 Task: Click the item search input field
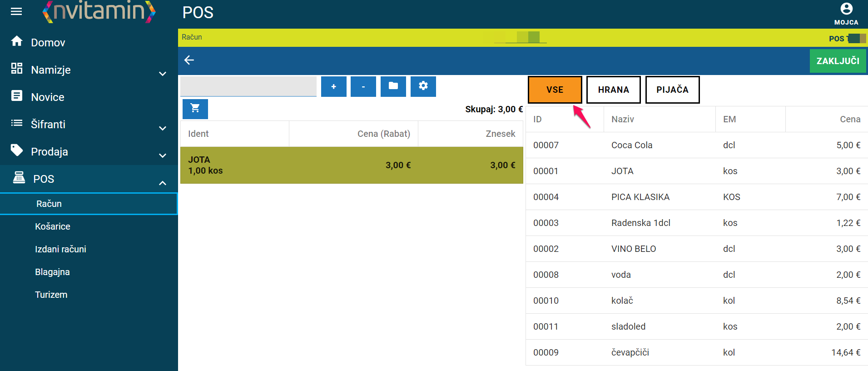(x=248, y=86)
